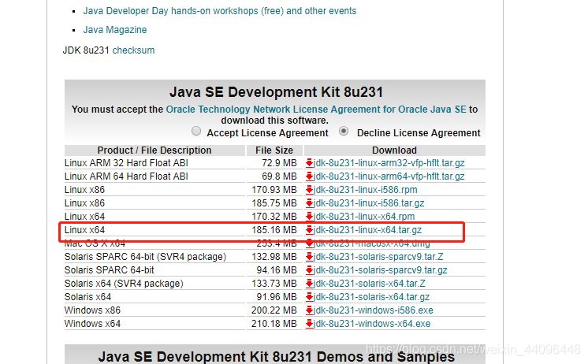Select Decline License Agreement radio button
This screenshot has width=588, height=364.
pos(344,131)
